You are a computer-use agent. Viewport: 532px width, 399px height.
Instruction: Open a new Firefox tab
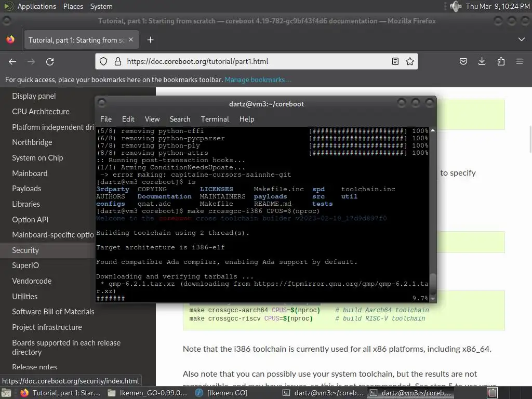[x=150, y=40]
